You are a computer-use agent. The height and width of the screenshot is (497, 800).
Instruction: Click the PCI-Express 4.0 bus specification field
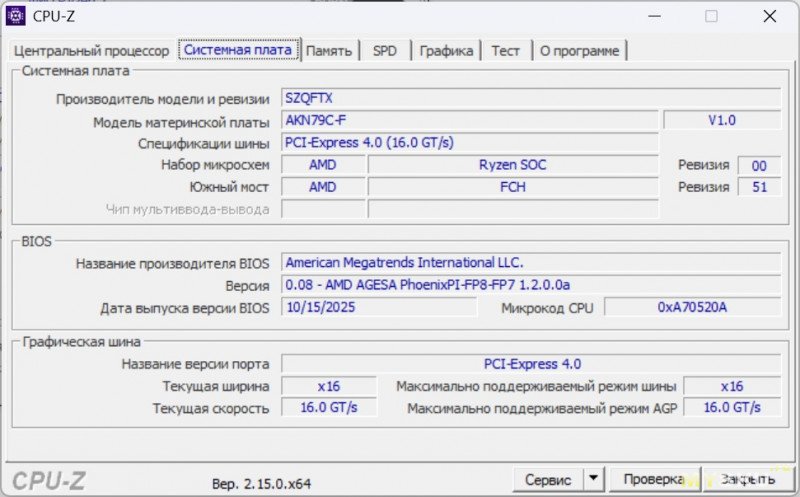tap(469, 143)
